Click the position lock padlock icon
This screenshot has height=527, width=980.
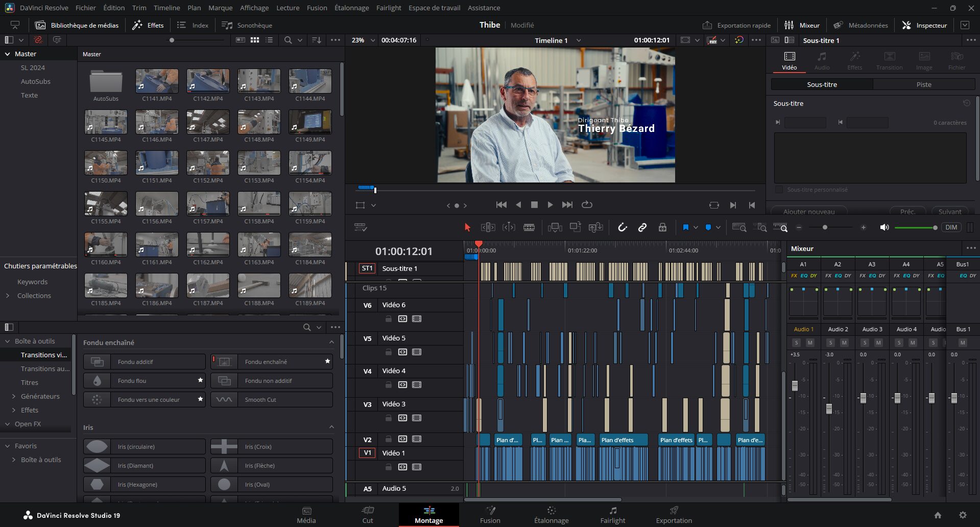pyautogui.click(x=662, y=227)
